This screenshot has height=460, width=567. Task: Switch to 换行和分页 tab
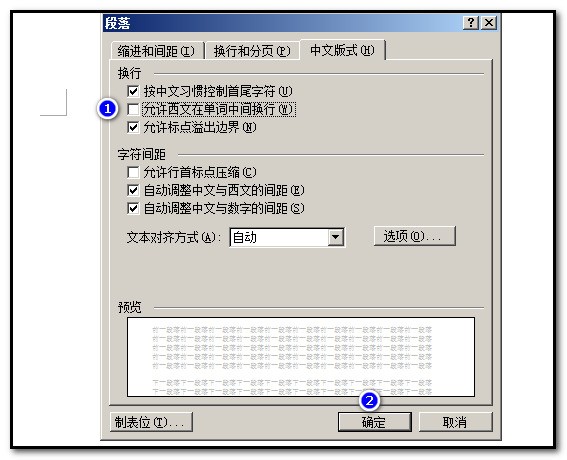tap(252, 51)
